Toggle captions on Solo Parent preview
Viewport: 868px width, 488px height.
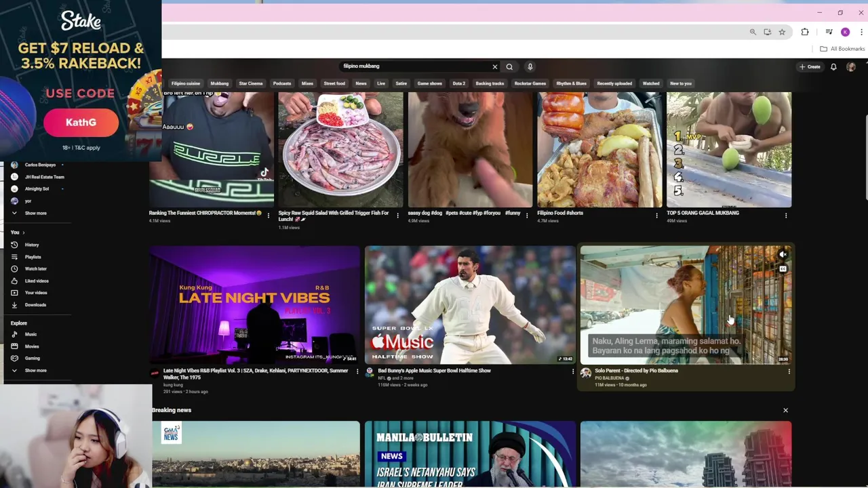783,269
